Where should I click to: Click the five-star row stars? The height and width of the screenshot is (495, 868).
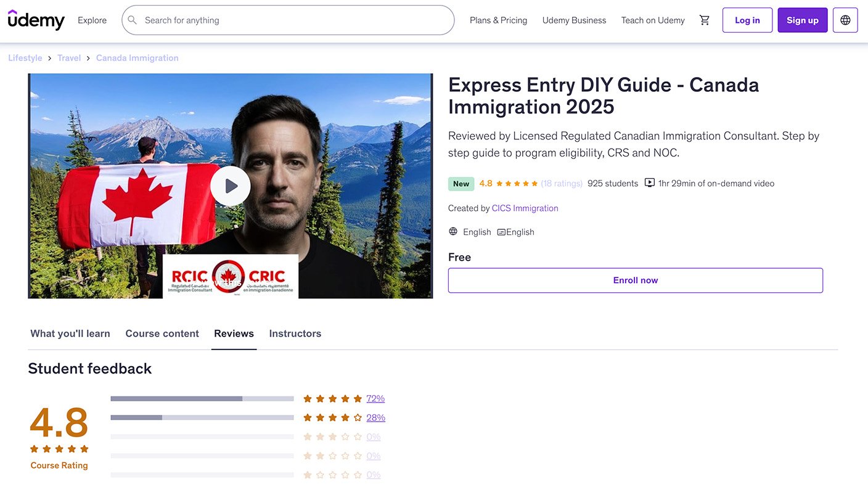(x=333, y=399)
